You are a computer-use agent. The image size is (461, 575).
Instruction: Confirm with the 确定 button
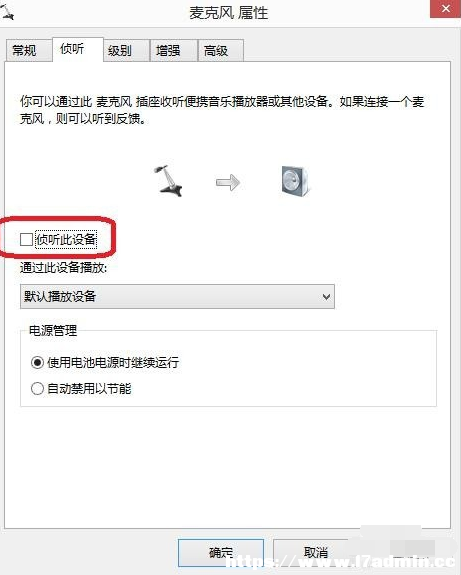(x=221, y=552)
